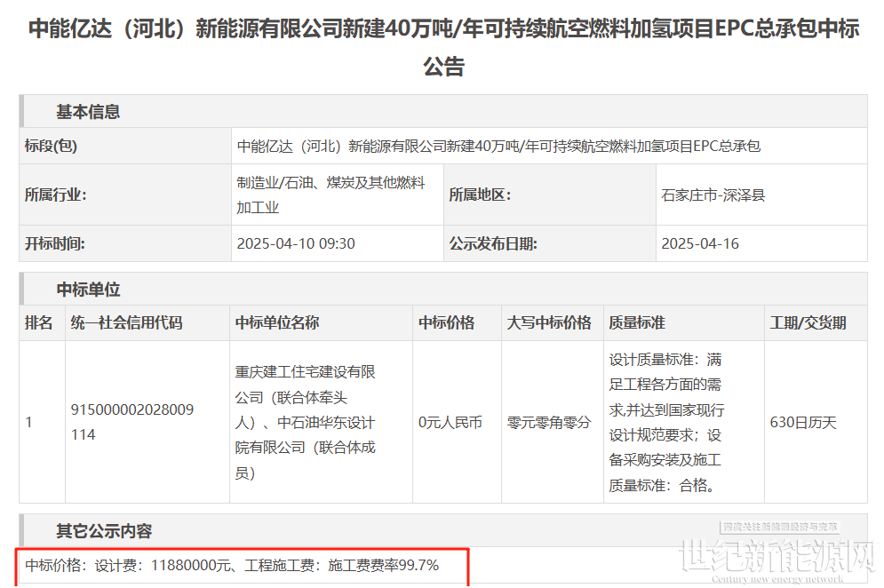Viewport: 884px width, 588px height.
Task: Click the 工期/交货期 column header
Action: pos(808,322)
